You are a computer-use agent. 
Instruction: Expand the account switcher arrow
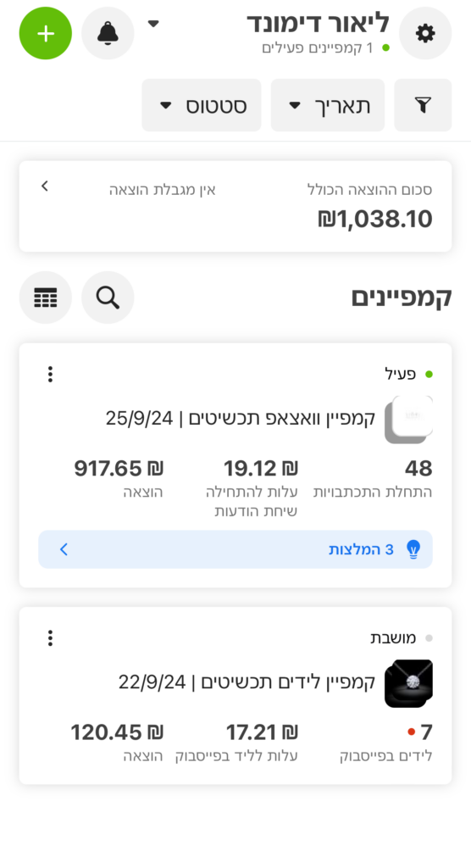point(154,24)
